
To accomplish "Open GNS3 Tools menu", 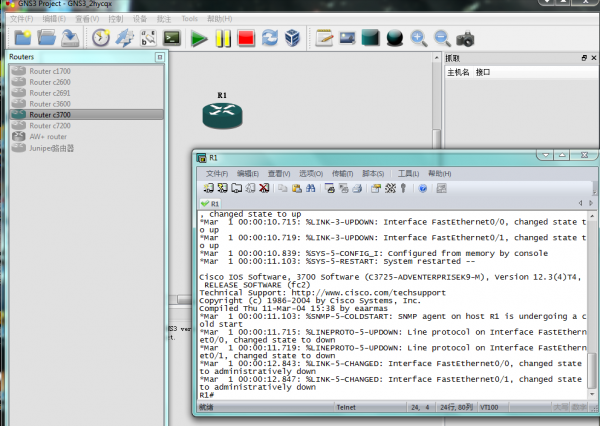I will pyautogui.click(x=189, y=19).
